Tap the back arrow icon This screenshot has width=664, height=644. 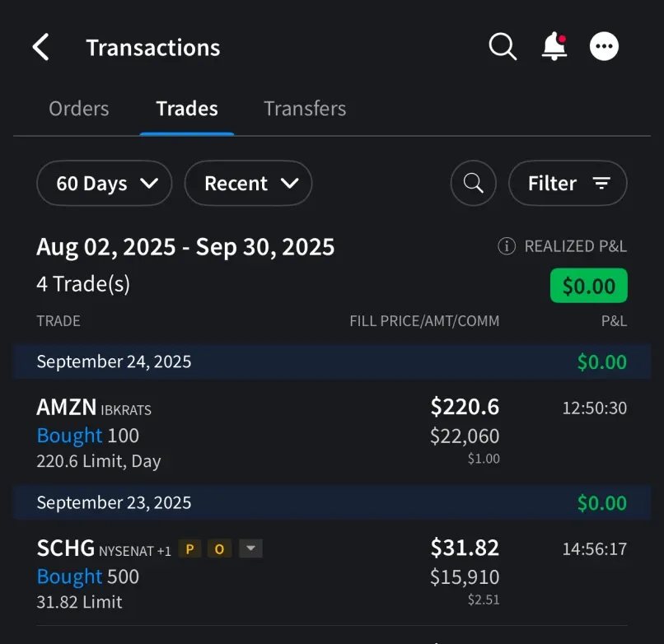(x=40, y=47)
